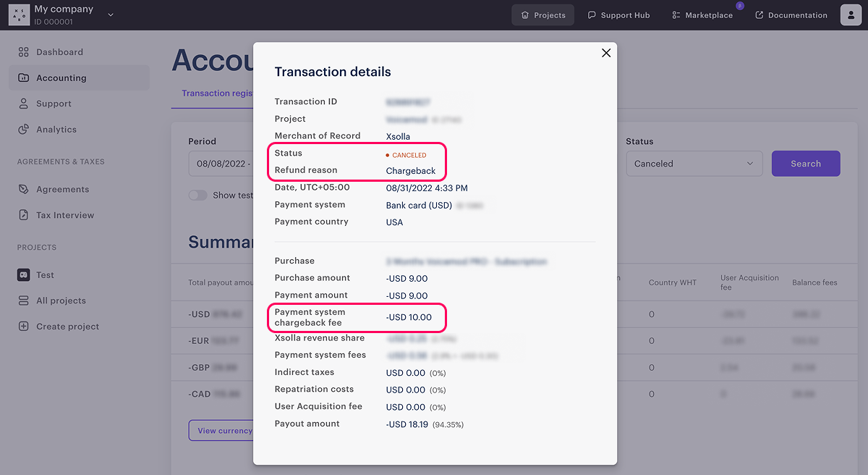Image resolution: width=868 pixels, height=475 pixels.
Task: Open the Status dropdown showing Canceled
Action: point(694,164)
